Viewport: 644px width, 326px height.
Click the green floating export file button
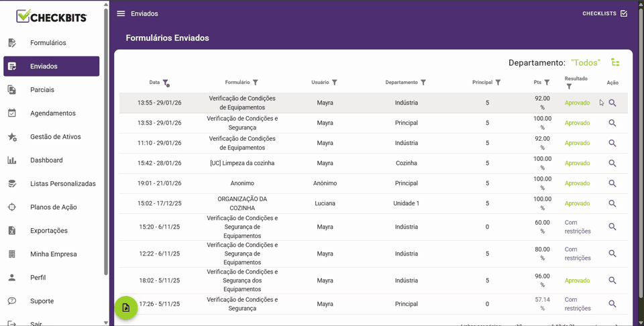[126, 308]
